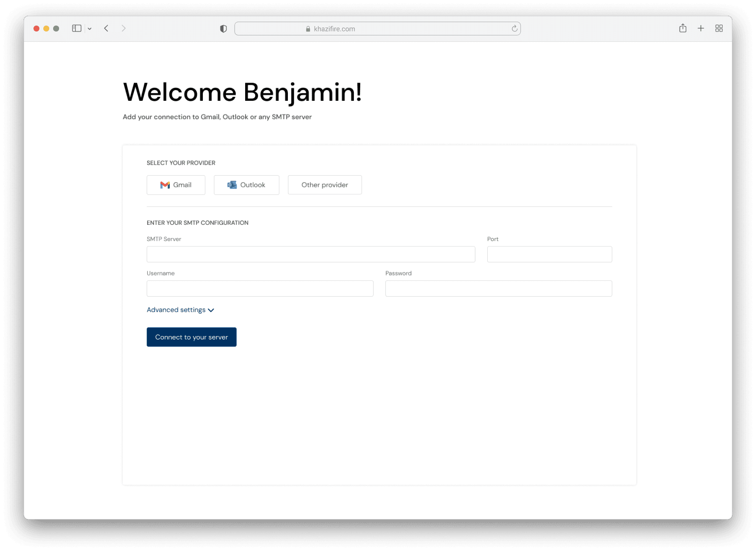The image size is (756, 551).
Task: Open the chevron dropdown next to the sidebar icon
Action: coord(90,28)
